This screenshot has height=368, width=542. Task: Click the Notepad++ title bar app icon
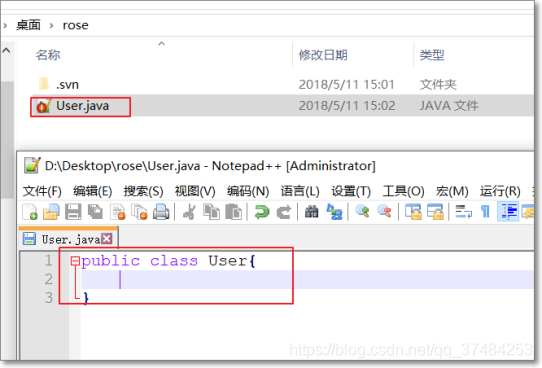pos(32,165)
